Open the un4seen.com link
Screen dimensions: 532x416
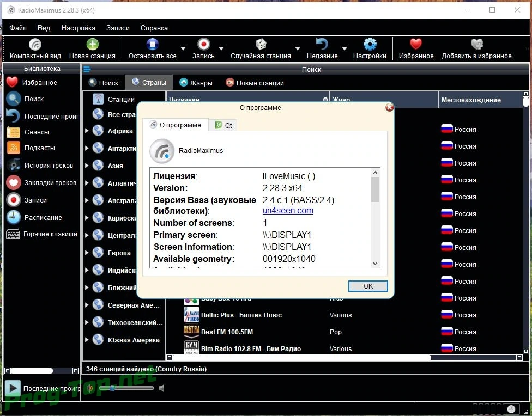288,210
